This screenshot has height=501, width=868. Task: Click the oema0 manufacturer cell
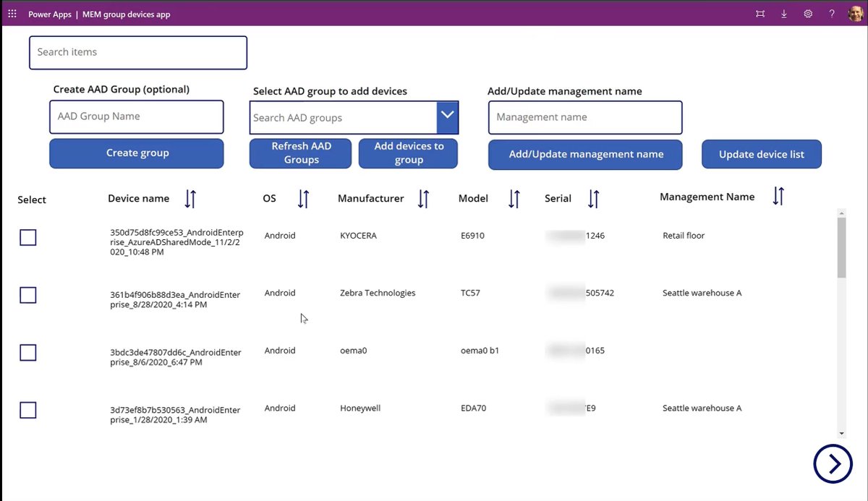point(354,351)
